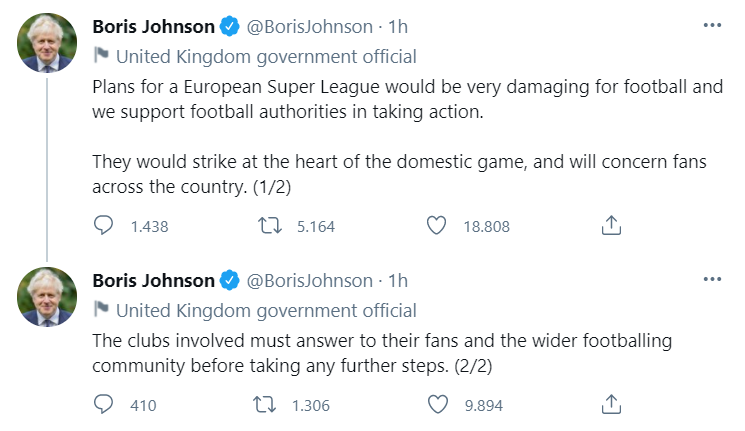Open Boris Johnson name link in first tweet

click(x=153, y=27)
